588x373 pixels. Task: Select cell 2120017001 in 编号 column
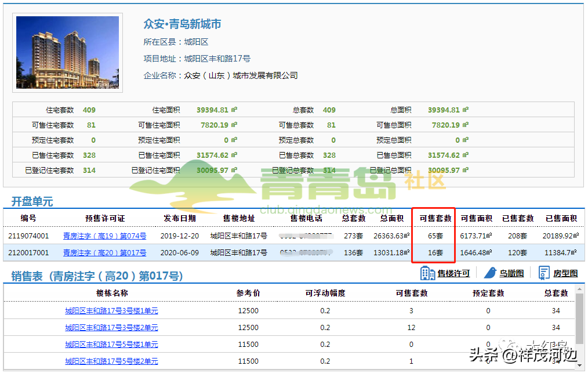click(28, 253)
